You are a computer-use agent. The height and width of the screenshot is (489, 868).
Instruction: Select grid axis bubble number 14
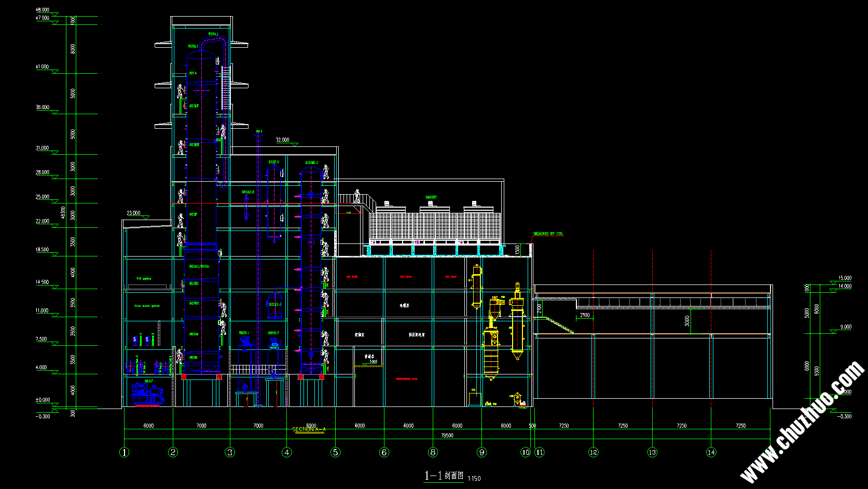click(x=711, y=452)
